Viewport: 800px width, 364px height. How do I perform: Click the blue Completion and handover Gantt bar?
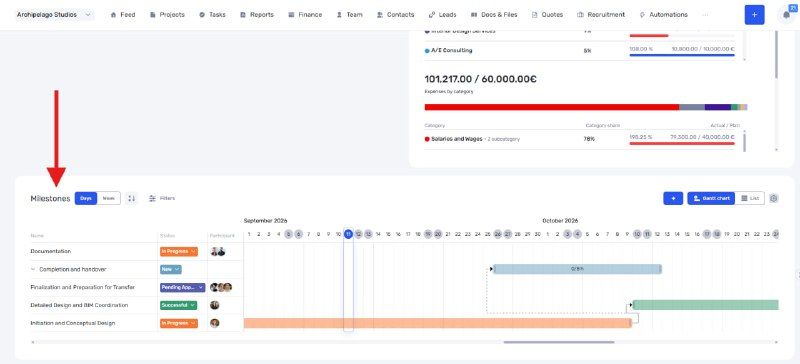577,269
